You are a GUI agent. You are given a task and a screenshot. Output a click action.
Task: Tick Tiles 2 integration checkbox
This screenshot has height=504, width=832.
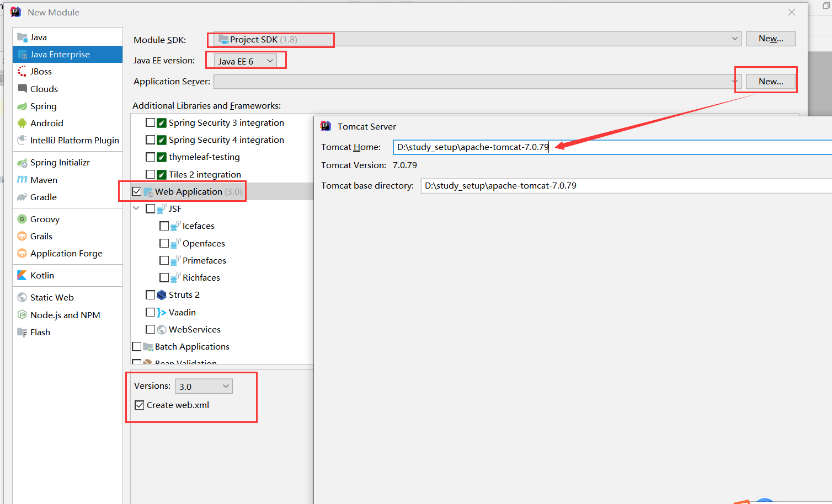point(150,174)
